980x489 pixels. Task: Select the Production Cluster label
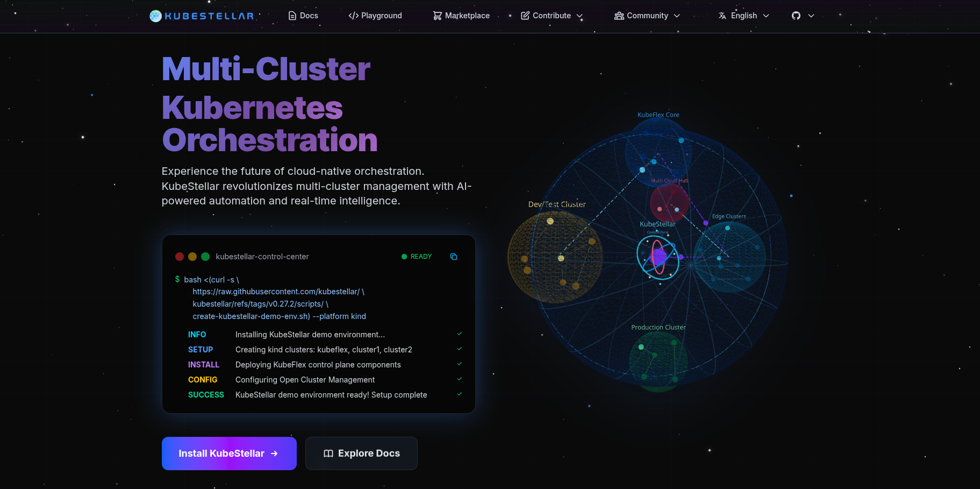(x=658, y=327)
